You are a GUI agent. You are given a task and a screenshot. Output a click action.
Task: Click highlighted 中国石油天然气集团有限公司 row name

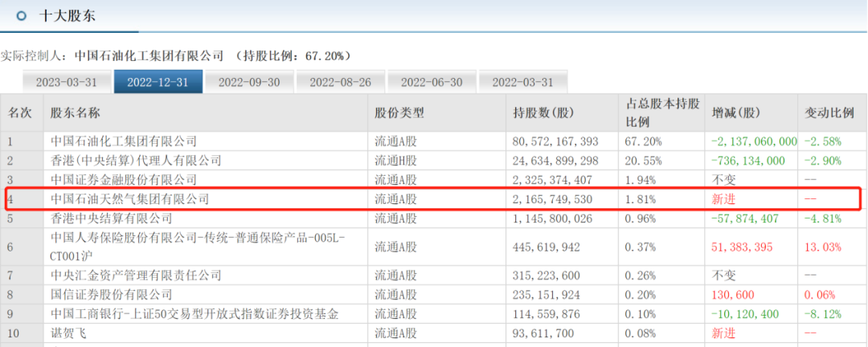pos(129,198)
